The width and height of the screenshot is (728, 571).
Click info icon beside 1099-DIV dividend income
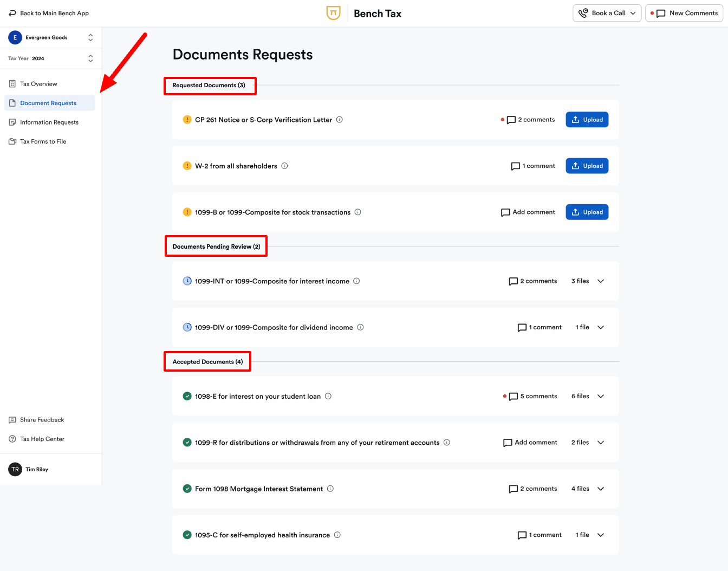[360, 327]
